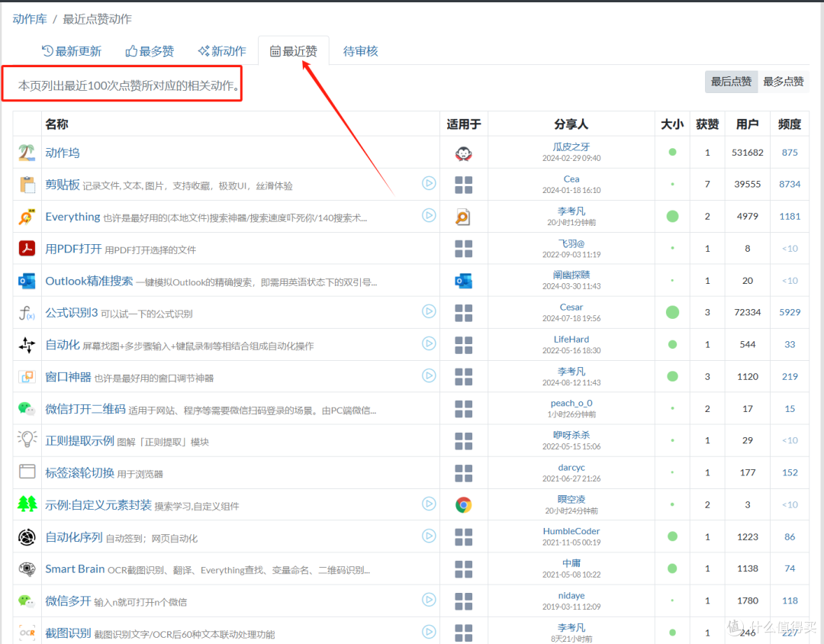Image resolution: width=824 pixels, height=644 pixels.
Task: Open sharer 瓜皮之牙 profile
Action: (x=571, y=147)
